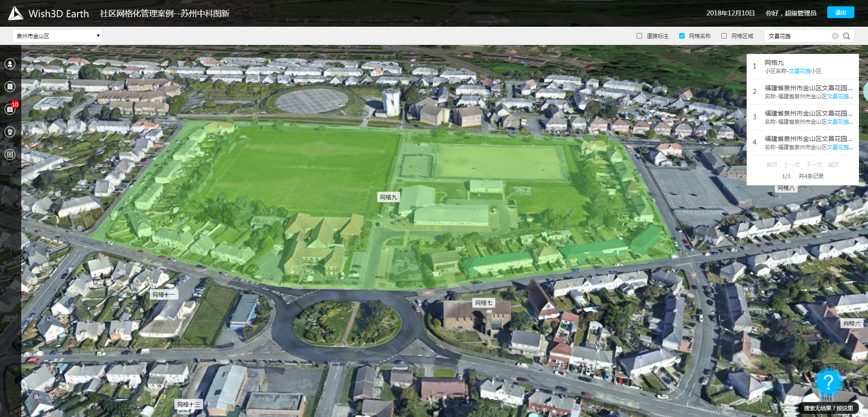Open the user profile sidebar icon
This screenshot has width=868, height=417.
pos(10,64)
